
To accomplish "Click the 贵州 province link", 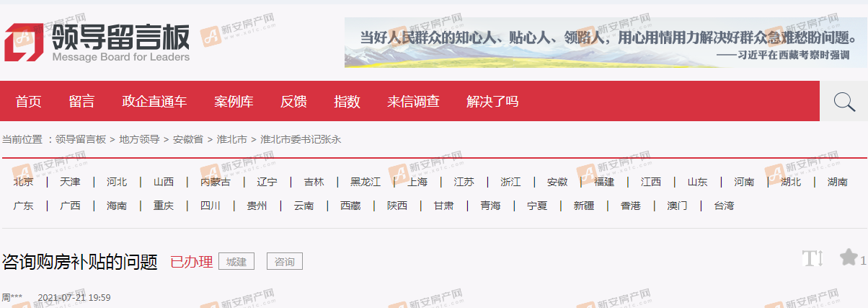I will [257, 206].
